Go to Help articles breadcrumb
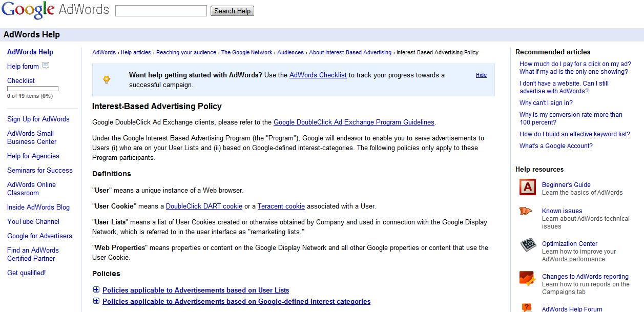This screenshot has width=644, height=312. click(x=136, y=52)
